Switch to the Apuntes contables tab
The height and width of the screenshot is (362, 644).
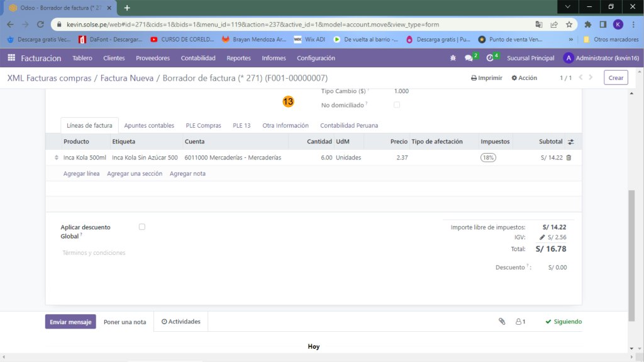[x=149, y=125]
